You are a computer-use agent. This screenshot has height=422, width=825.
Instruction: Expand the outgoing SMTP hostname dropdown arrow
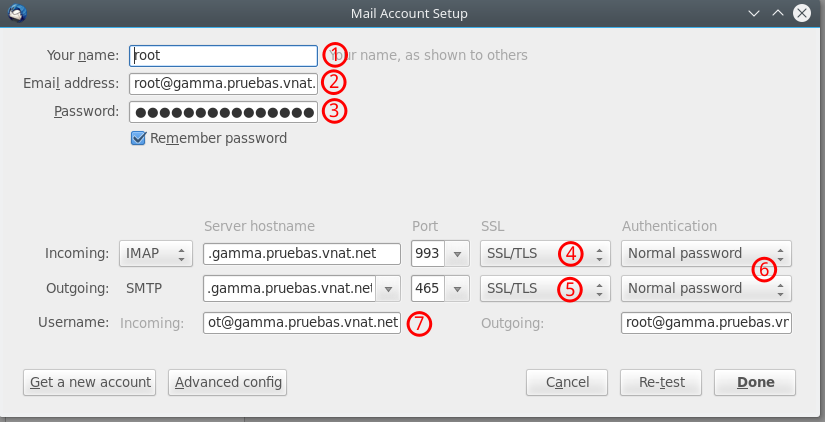(x=388, y=288)
